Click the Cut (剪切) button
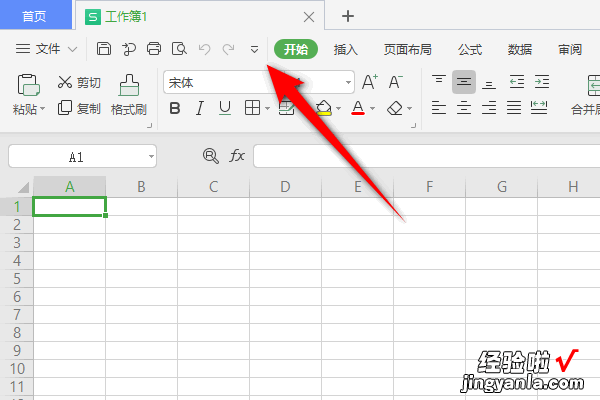The width and height of the screenshot is (600, 400). click(x=79, y=82)
